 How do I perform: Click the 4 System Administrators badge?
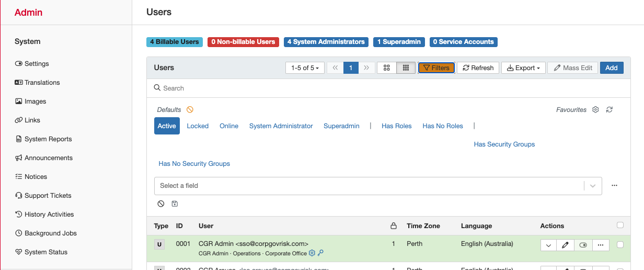tap(326, 42)
